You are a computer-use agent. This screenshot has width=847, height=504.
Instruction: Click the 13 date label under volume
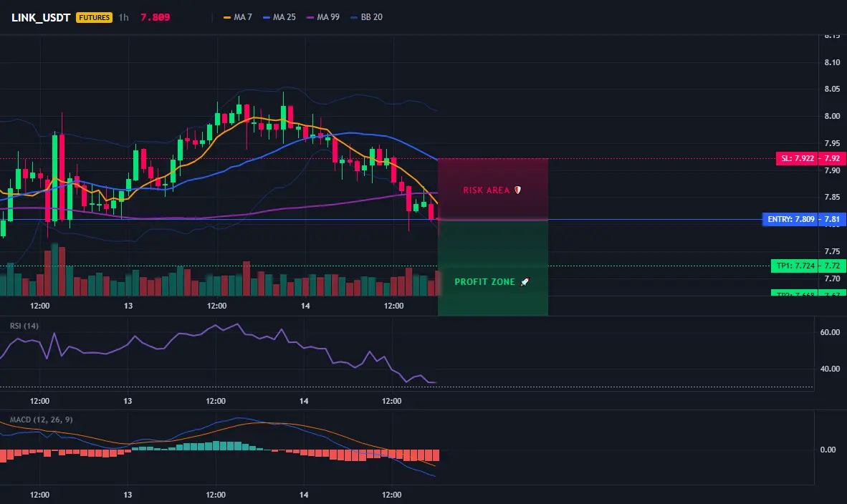128,306
